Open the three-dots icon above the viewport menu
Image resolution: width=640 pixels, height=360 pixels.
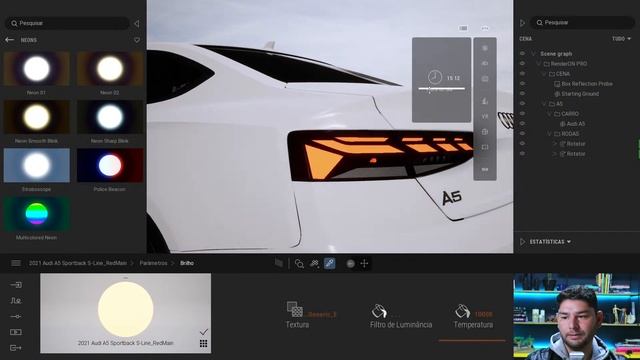tap(485, 28)
